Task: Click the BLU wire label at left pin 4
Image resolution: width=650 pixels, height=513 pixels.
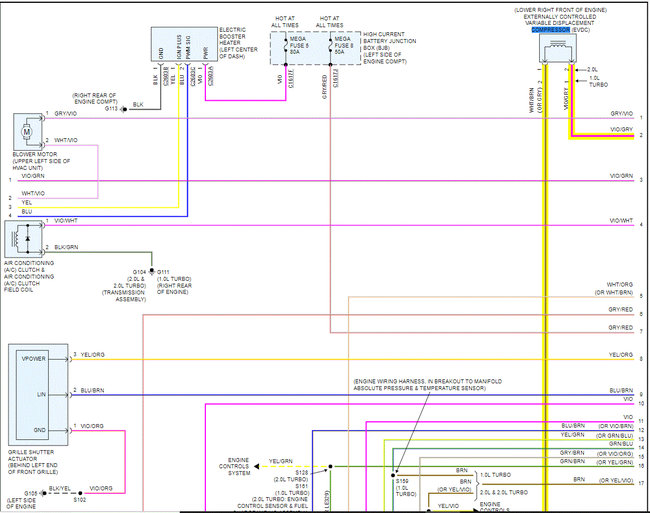Action: [x=27, y=212]
